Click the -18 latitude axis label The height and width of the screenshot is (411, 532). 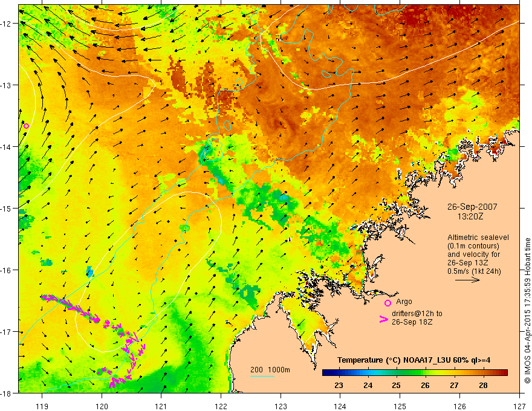click(x=7, y=393)
